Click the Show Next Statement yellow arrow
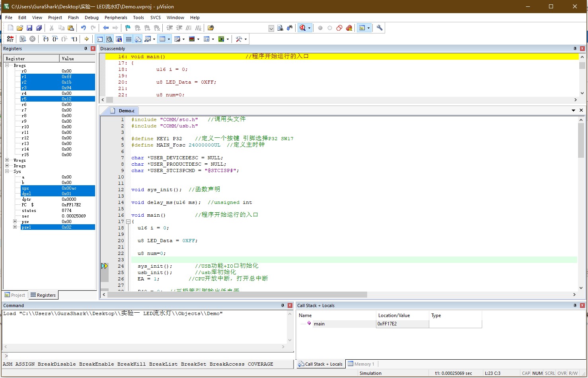588x378 pixels. coord(87,39)
